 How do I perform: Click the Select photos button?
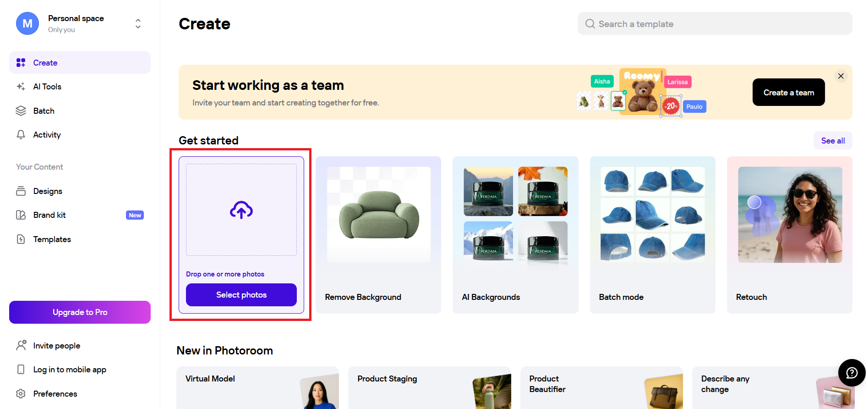click(241, 295)
